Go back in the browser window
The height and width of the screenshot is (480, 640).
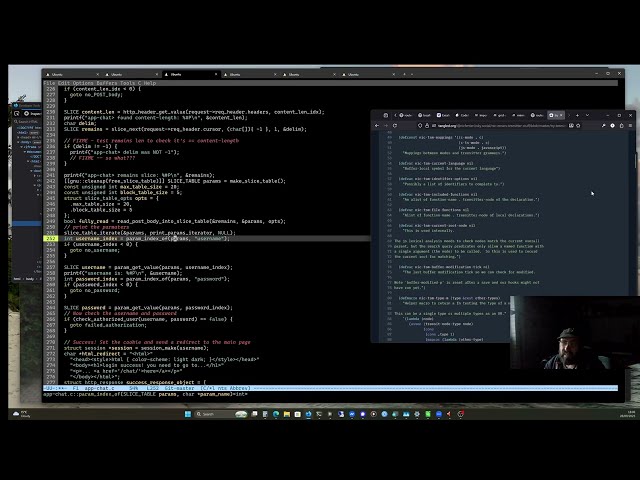point(377,126)
